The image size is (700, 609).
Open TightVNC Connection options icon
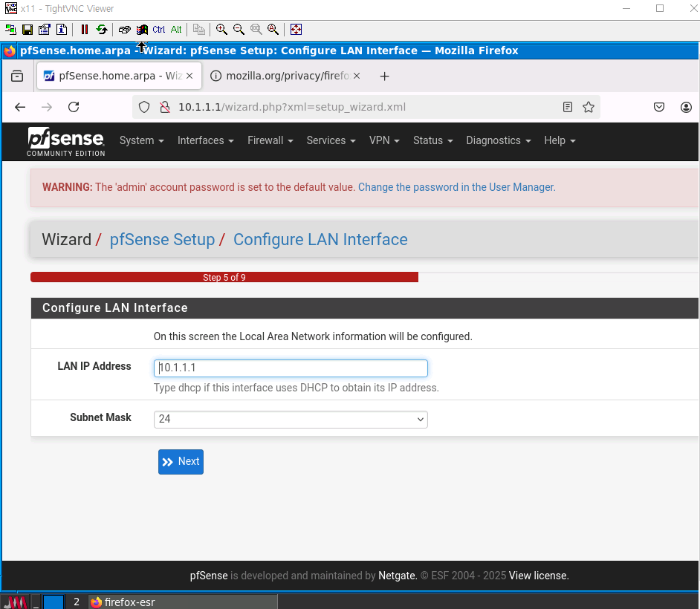click(x=44, y=30)
